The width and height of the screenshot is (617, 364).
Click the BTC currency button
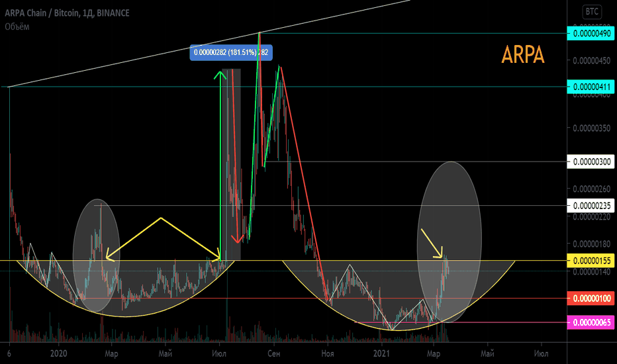pyautogui.click(x=592, y=12)
